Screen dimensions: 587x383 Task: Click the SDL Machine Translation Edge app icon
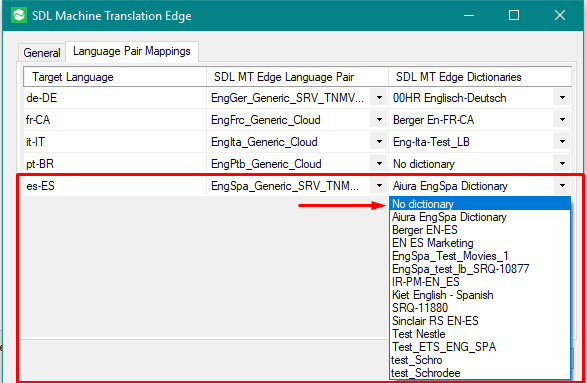19,15
